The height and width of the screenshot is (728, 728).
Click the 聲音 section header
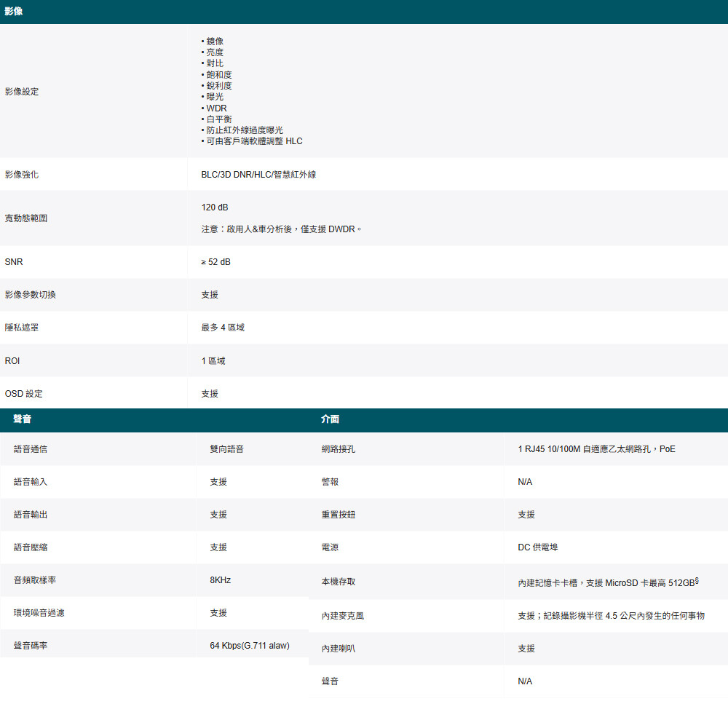pyautogui.click(x=23, y=419)
